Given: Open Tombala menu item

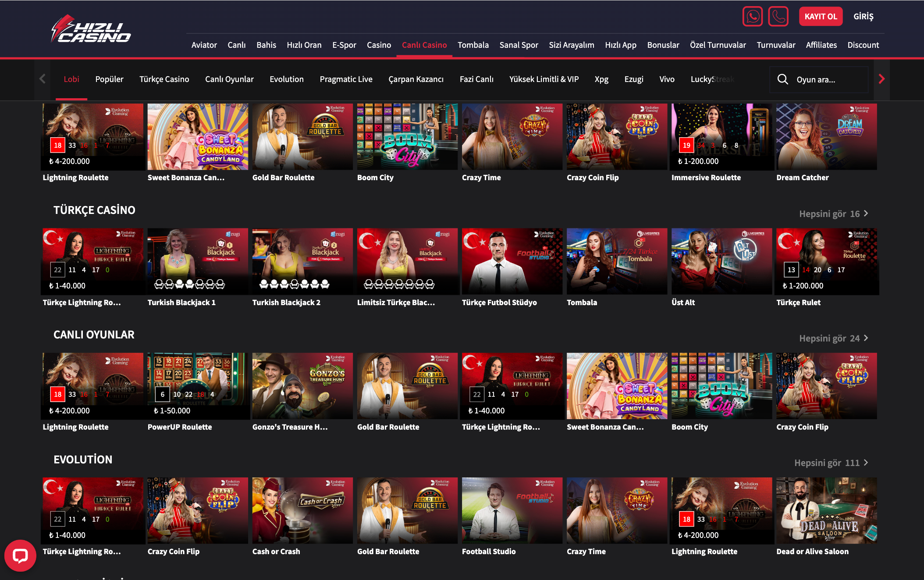Looking at the screenshot, I should [473, 45].
